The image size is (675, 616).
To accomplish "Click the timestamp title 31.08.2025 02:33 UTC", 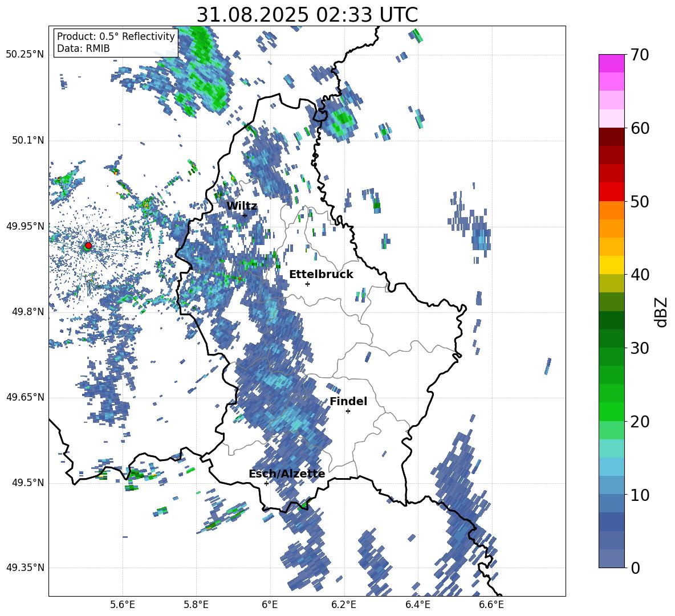I will [307, 15].
